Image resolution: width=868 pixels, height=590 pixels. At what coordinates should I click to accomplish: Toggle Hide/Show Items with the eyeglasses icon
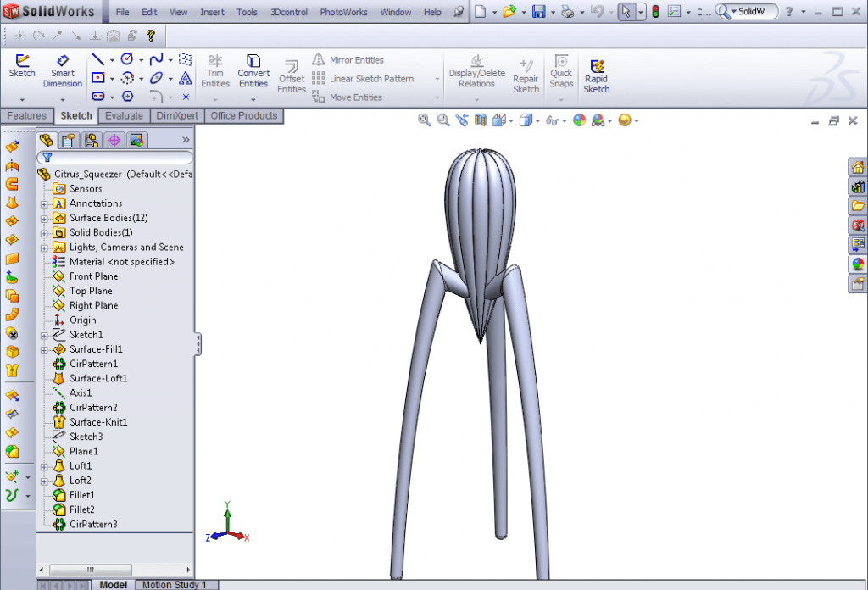coord(553,120)
